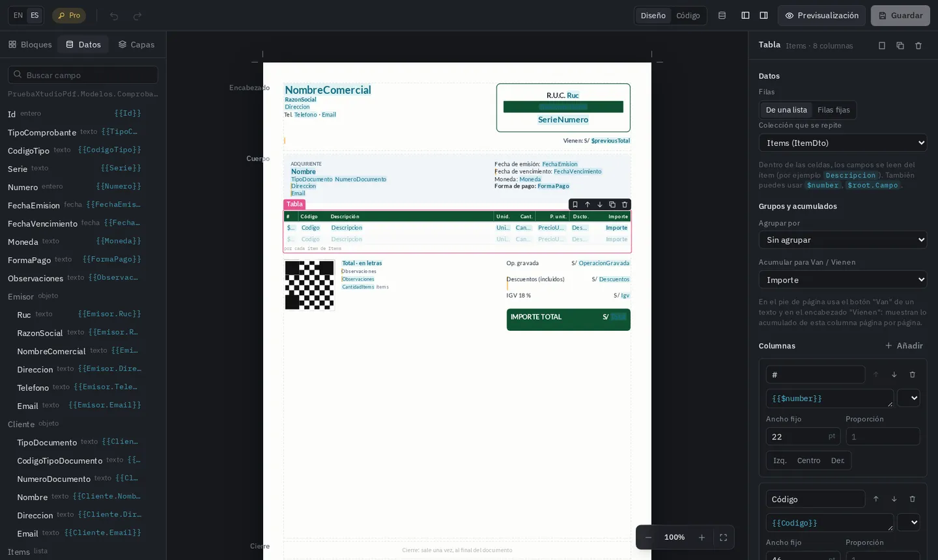Viewport: 938px width, 560px height.
Task: Align the # column to Centro
Action: tap(808, 460)
